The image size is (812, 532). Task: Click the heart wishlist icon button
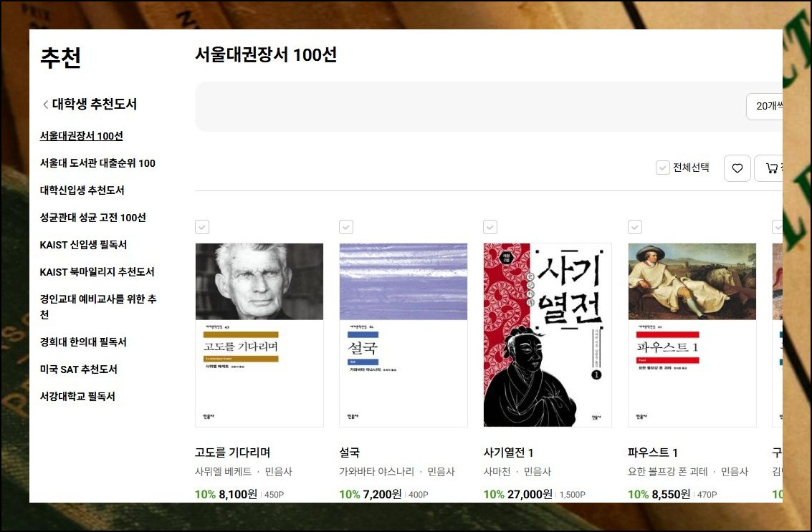[x=737, y=168]
